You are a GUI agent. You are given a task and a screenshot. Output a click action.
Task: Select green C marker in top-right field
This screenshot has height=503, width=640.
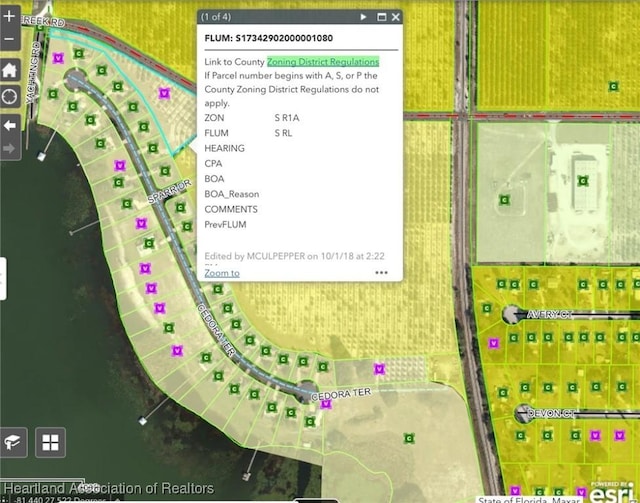(613, 86)
